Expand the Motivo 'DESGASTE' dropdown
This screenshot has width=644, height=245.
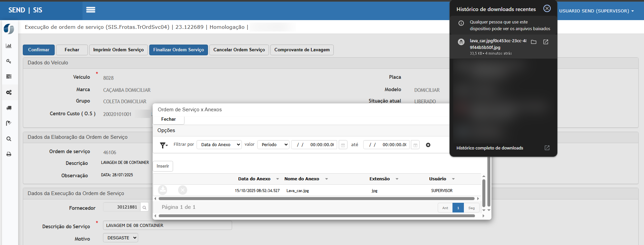pos(121,238)
